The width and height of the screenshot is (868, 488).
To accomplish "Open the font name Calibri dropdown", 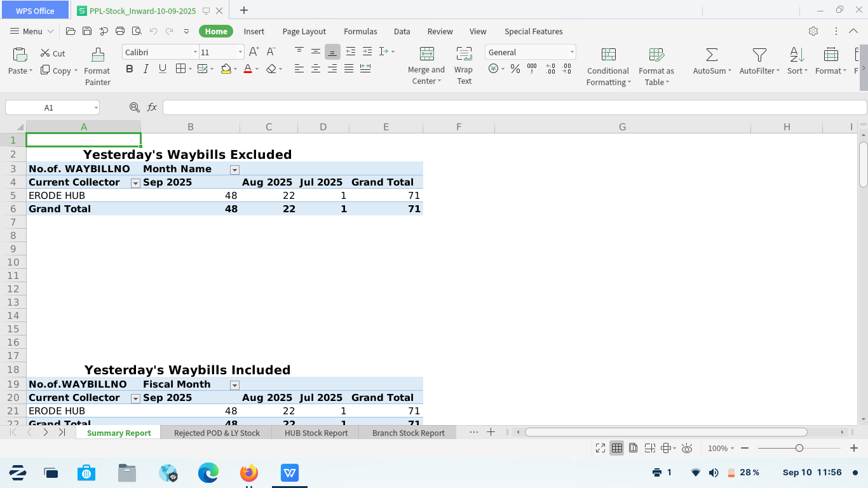I will [195, 52].
